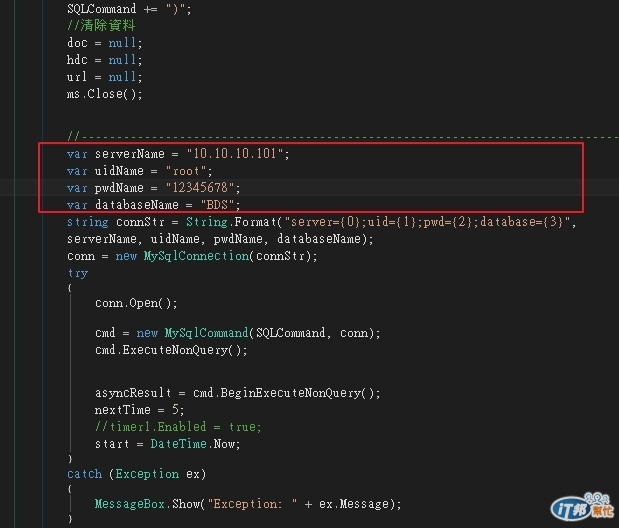Viewport: 619px width, 528px height.
Task: Click the nextTime = 5 assignment
Action: point(139,410)
